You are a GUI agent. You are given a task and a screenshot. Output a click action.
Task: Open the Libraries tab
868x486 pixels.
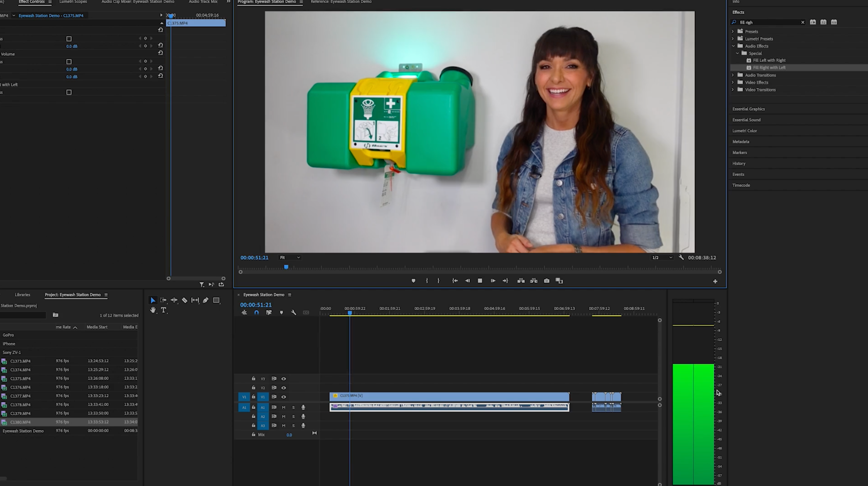click(22, 295)
